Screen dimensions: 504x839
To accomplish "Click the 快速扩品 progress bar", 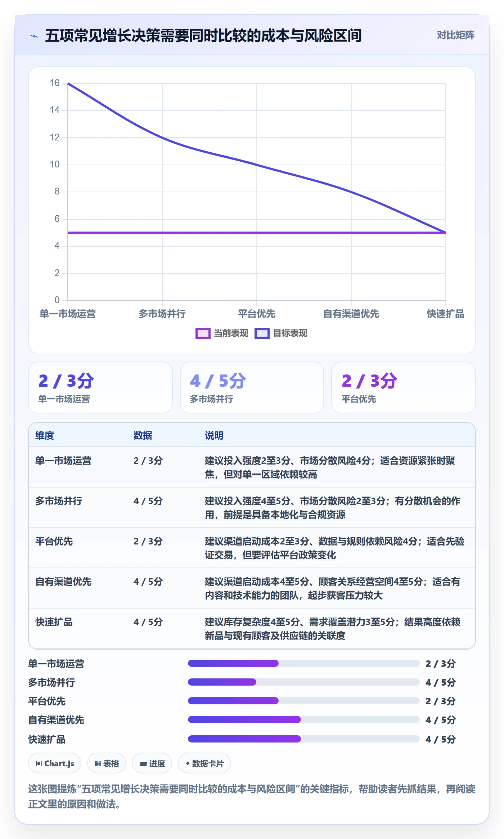I will pos(304,739).
